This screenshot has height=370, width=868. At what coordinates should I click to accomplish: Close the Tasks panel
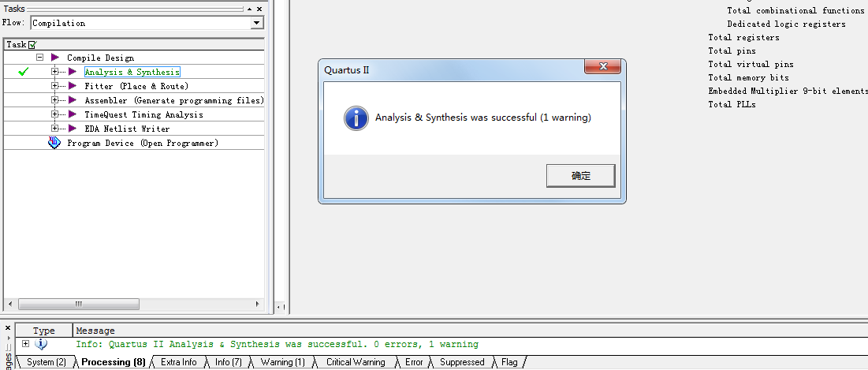click(259, 9)
